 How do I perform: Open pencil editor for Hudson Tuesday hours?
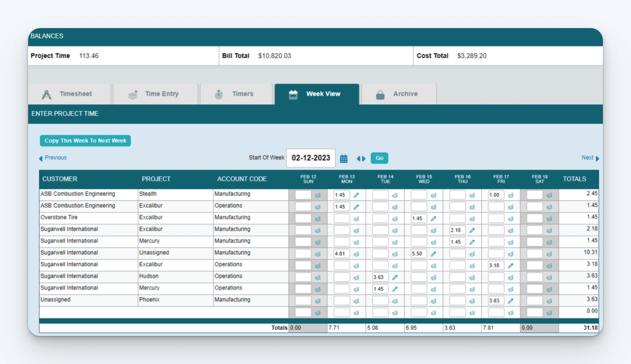[x=394, y=277]
